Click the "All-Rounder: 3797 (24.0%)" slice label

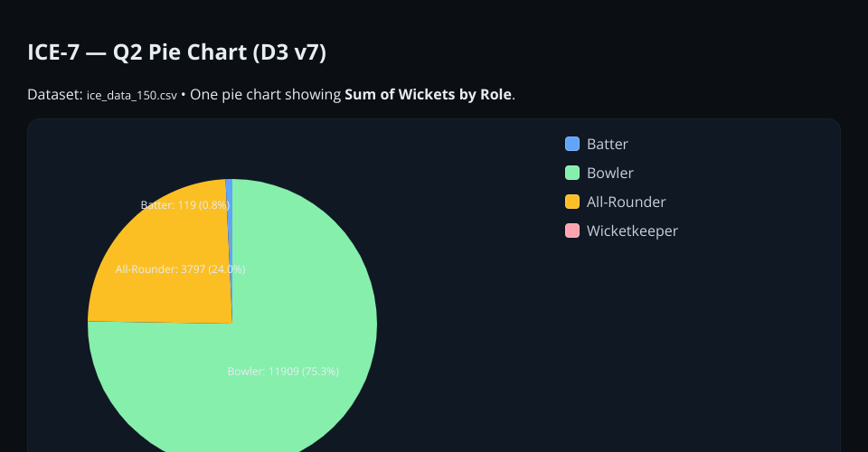pos(180,268)
